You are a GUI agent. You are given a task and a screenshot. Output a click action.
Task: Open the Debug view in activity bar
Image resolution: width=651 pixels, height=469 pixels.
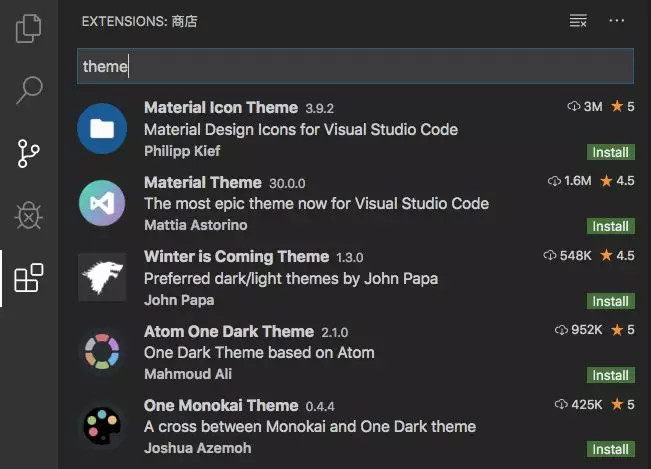[29, 216]
